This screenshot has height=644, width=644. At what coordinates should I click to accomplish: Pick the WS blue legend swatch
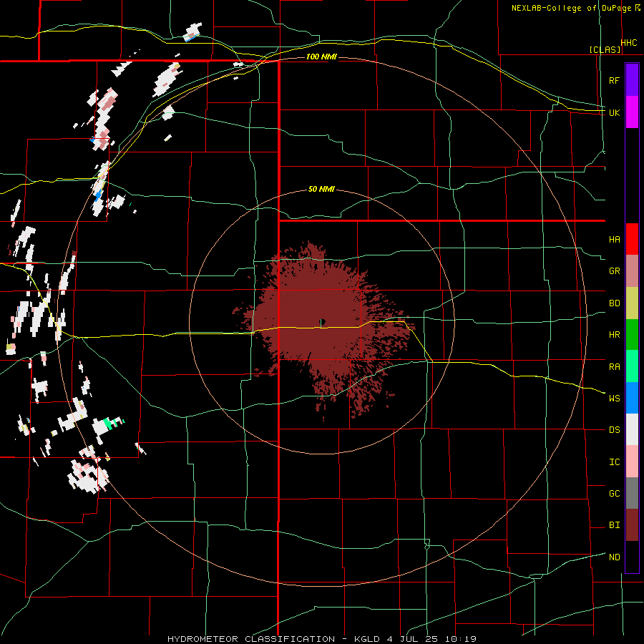[x=632, y=398]
